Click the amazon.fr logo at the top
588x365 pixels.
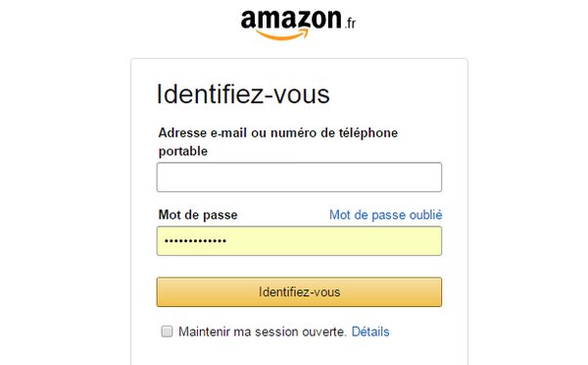[298, 24]
